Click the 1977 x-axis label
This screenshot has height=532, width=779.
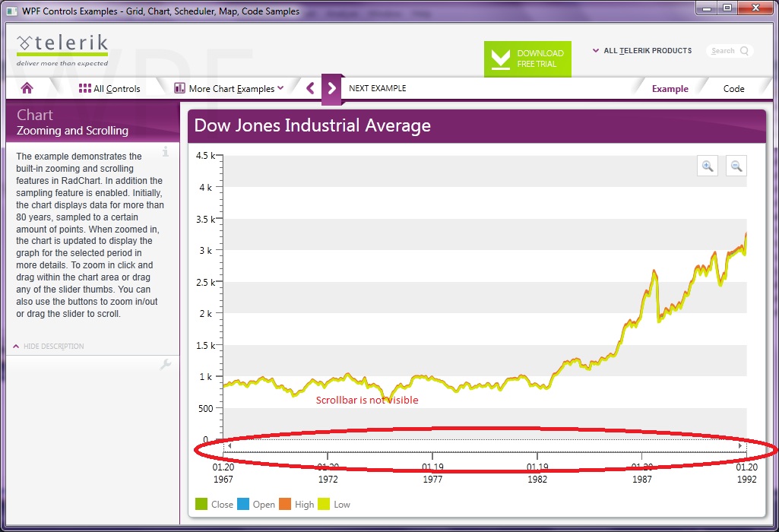(432, 479)
